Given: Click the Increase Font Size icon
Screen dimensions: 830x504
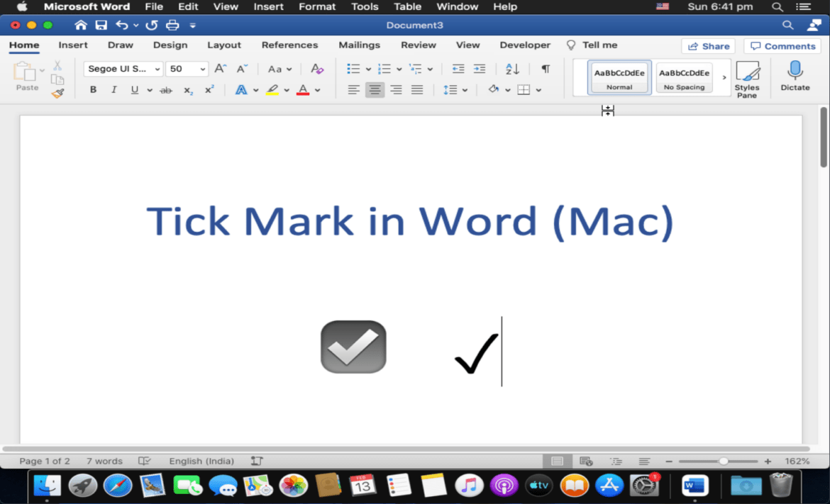Looking at the screenshot, I should click(221, 69).
